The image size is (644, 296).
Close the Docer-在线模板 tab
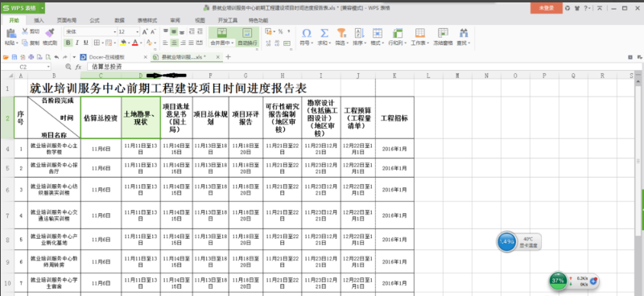tap(146, 57)
